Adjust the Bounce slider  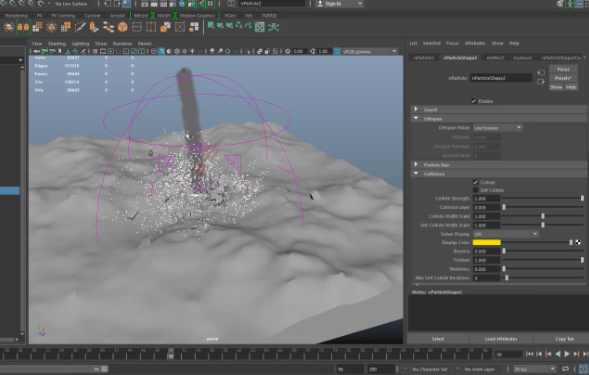point(543,251)
